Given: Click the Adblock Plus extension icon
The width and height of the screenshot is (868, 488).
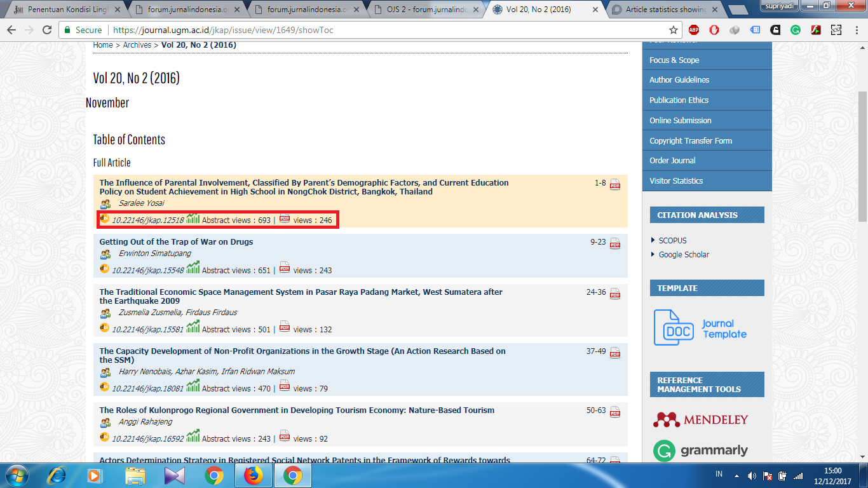Looking at the screenshot, I should (694, 30).
